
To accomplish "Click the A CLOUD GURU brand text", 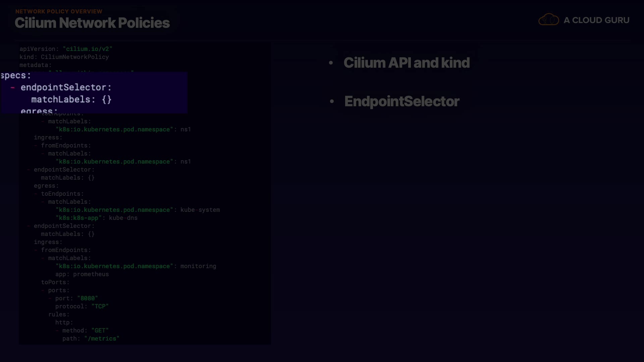I will [596, 20].
